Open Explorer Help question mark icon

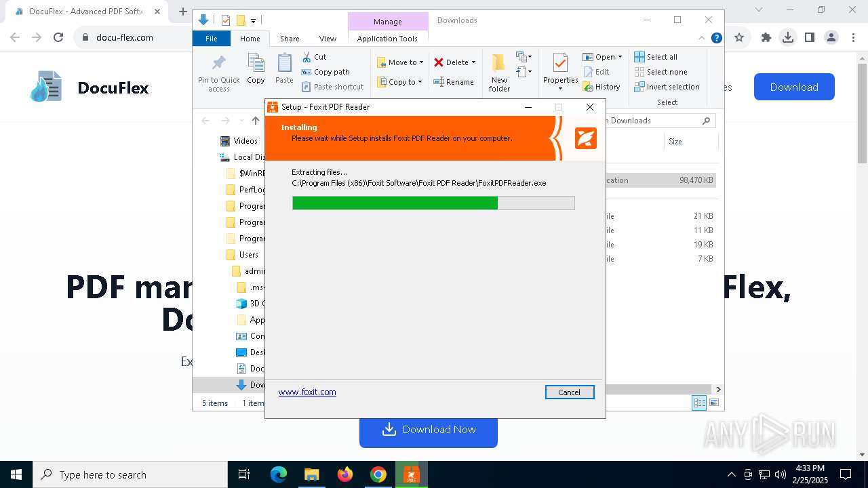point(716,38)
